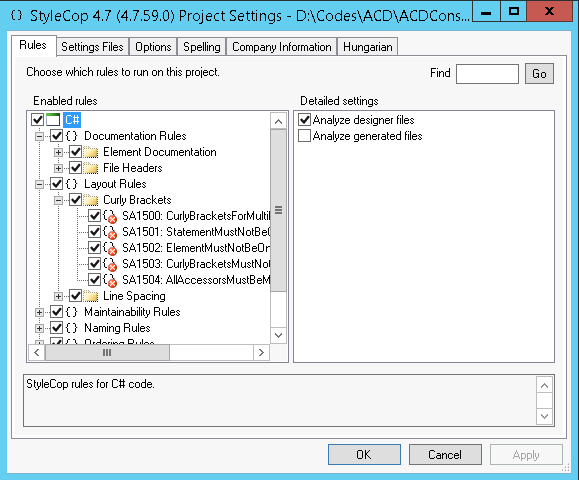This screenshot has height=480, width=579.
Task: Expand the Line Spacing node
Action: (x=58, y=296)
